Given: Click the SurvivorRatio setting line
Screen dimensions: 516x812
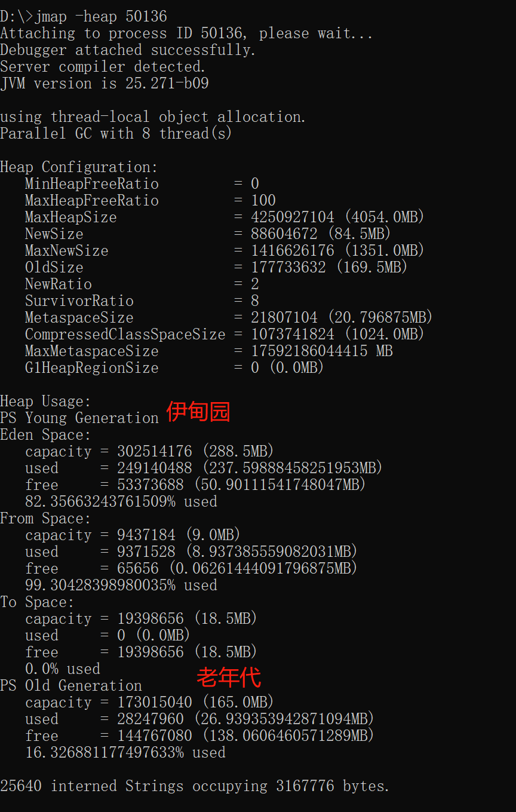Looking at the screenshot, I should 142,301.
